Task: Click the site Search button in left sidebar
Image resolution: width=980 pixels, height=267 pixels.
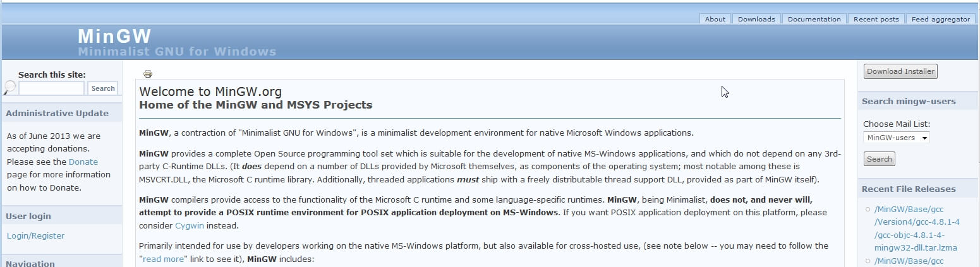Action: (x=102, y=88)
